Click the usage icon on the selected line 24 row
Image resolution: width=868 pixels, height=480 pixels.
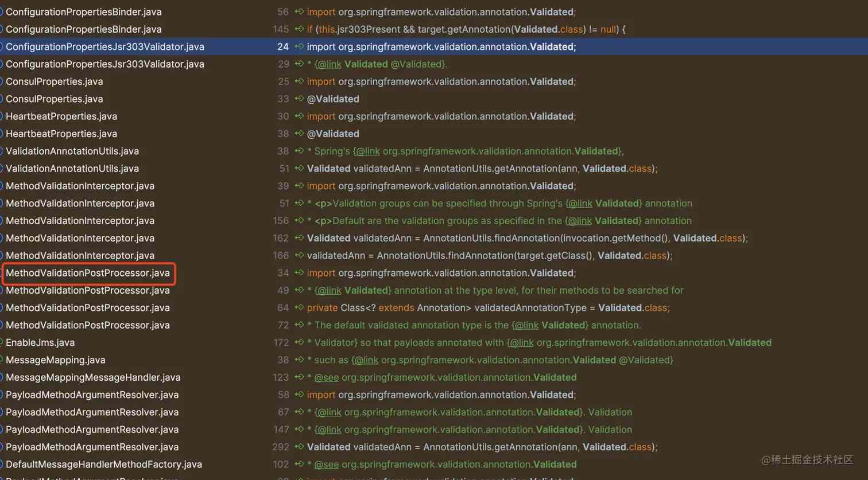click(x=299, y=46)
